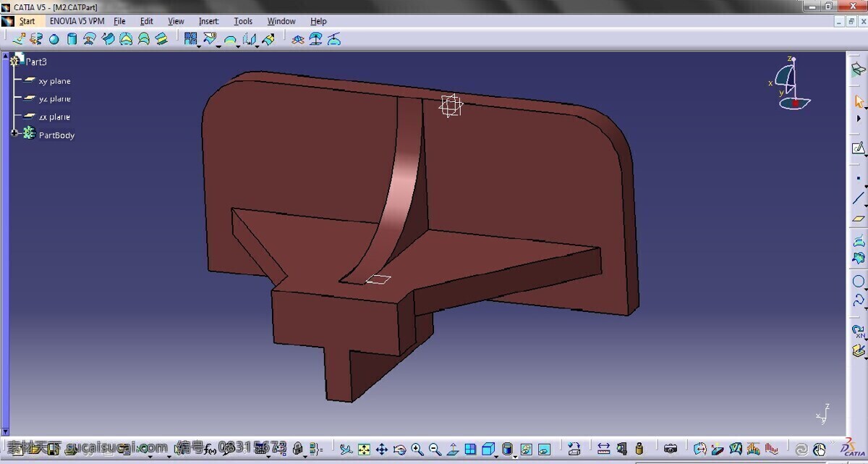The height and width of the screenshot is (464, 868).
Task: Click the Zoom Out magnifier icon
Action: 435,449
